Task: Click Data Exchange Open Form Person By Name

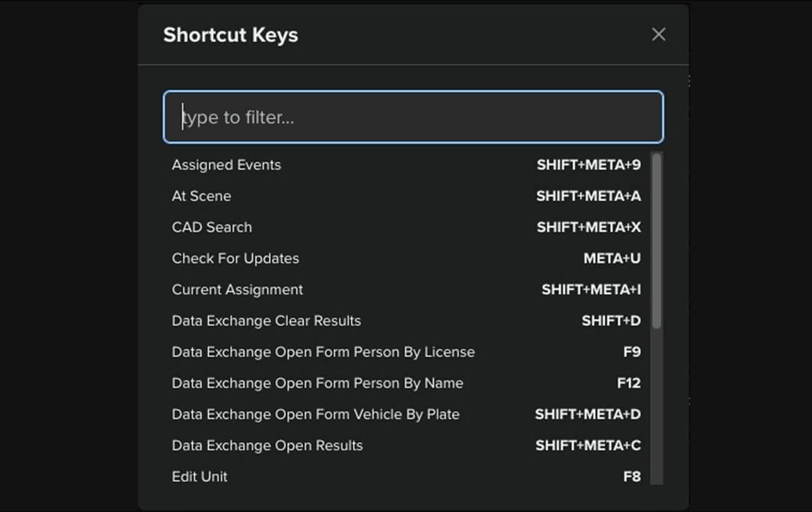Action: pos(317,383)
